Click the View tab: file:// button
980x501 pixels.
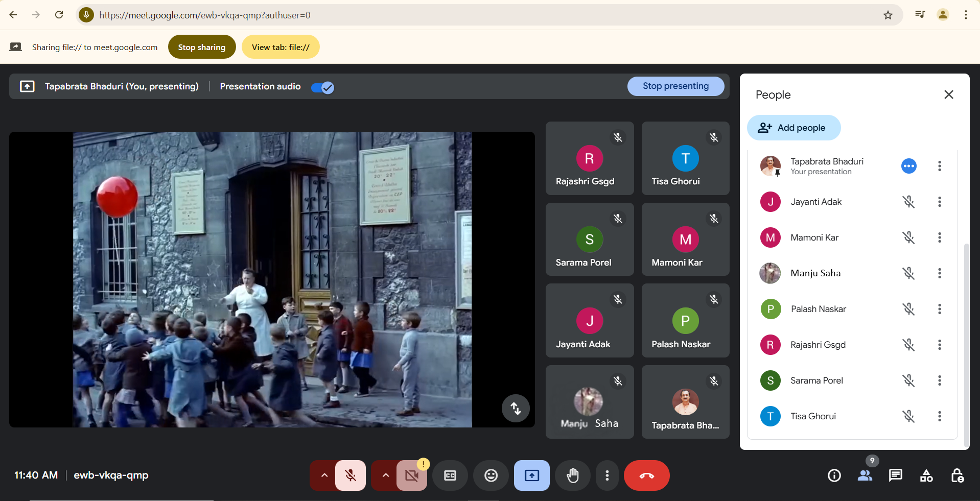pos(281,47)
